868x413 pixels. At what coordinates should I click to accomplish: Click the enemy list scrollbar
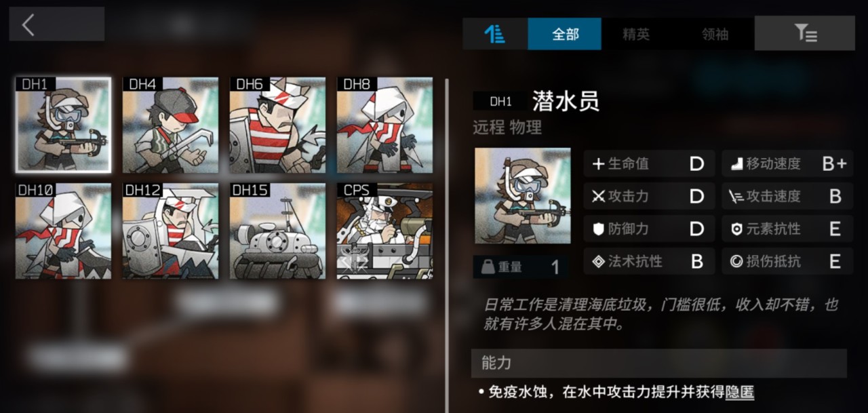(446, 244)
